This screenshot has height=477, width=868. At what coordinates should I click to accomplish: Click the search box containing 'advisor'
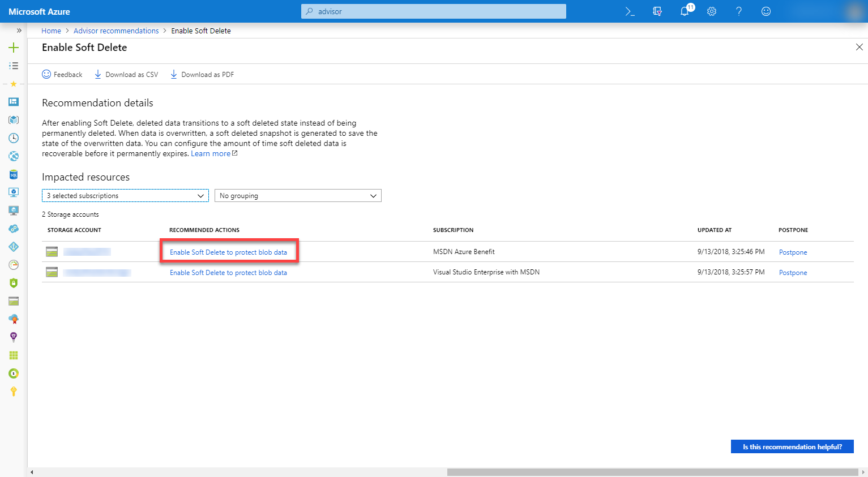434,11
